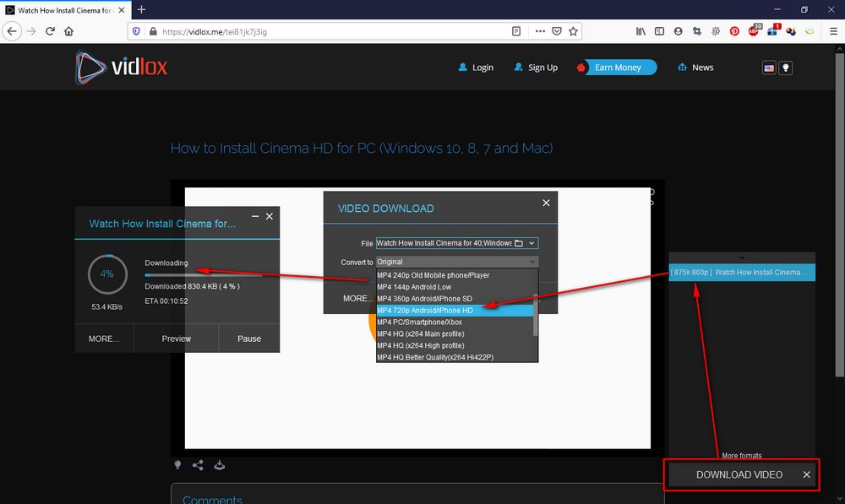
Task: Open Sign Up link
Action: (536, 68)
